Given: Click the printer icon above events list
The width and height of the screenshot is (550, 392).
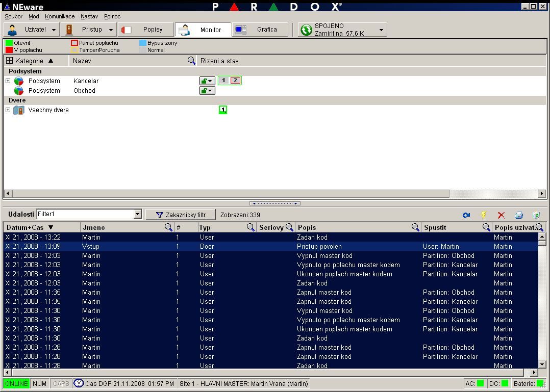Looking at the screenshot, I should (x=518, y=215).
